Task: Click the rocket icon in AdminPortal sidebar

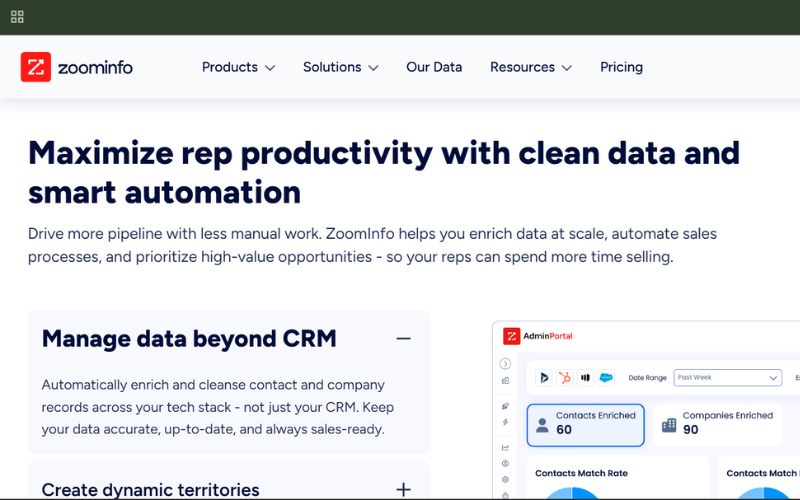Action: pyautogui.click(x=505, y=406)
